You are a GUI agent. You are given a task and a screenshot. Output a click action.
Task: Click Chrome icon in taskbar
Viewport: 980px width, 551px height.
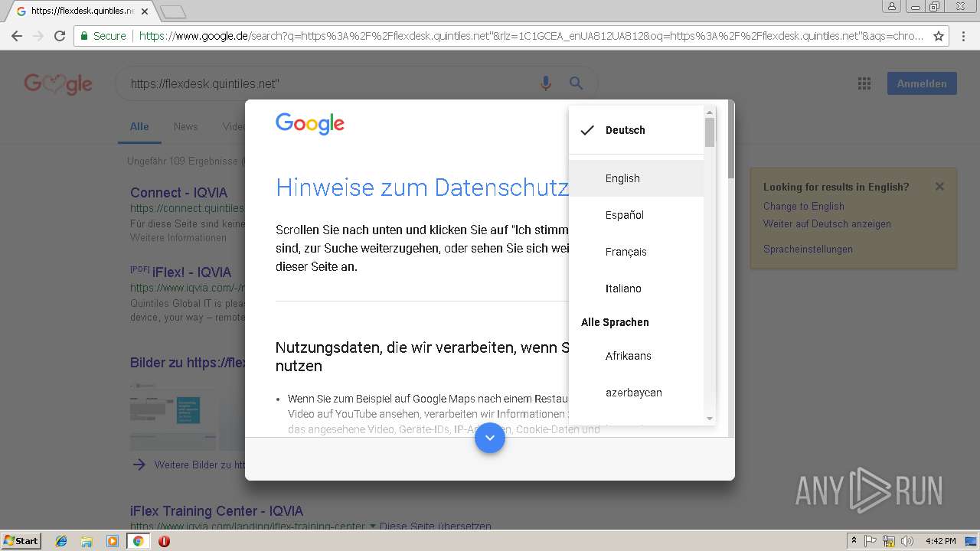139,541
